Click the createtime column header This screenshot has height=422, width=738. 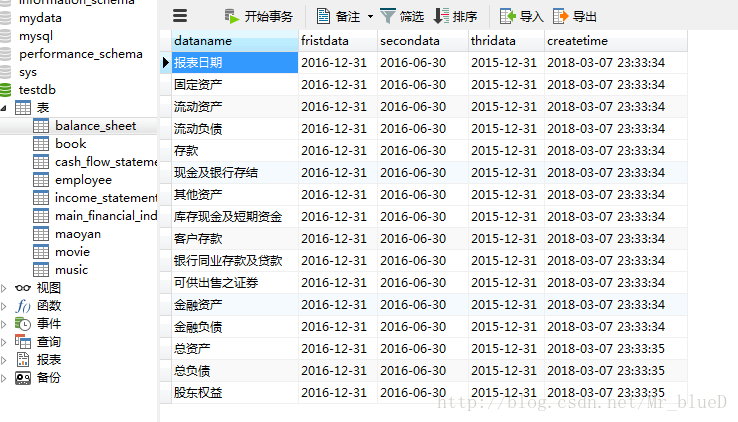click(x=616, y=41)
